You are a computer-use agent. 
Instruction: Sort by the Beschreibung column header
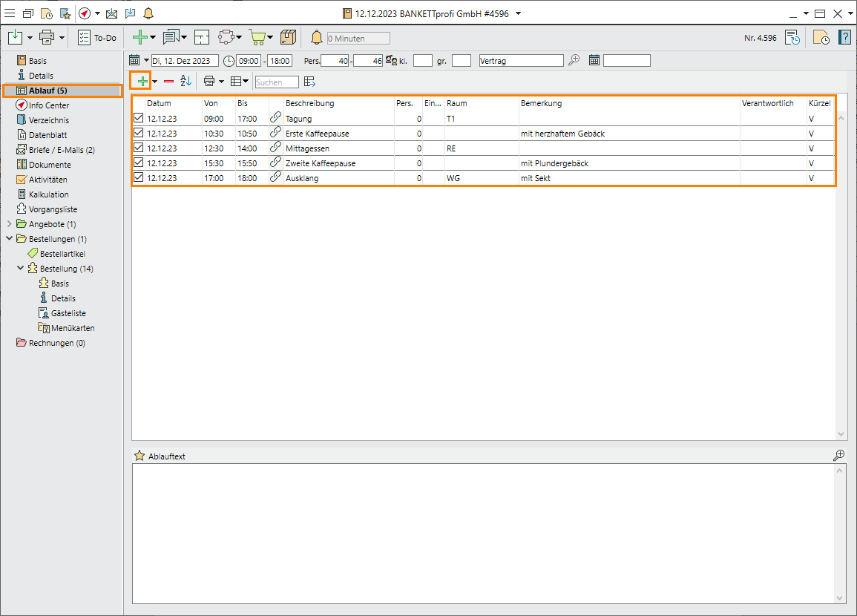pos(309,103)
